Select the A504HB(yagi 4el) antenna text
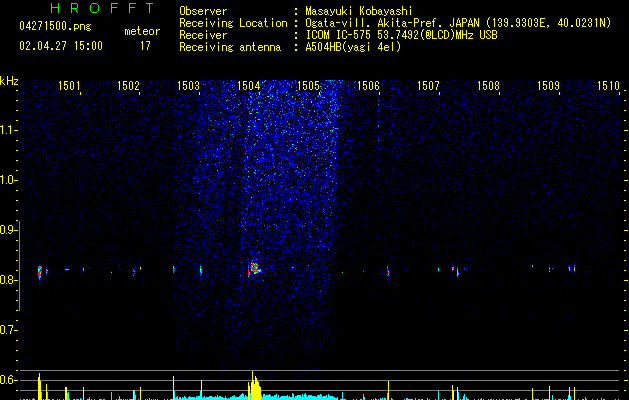 pos(353,47)
